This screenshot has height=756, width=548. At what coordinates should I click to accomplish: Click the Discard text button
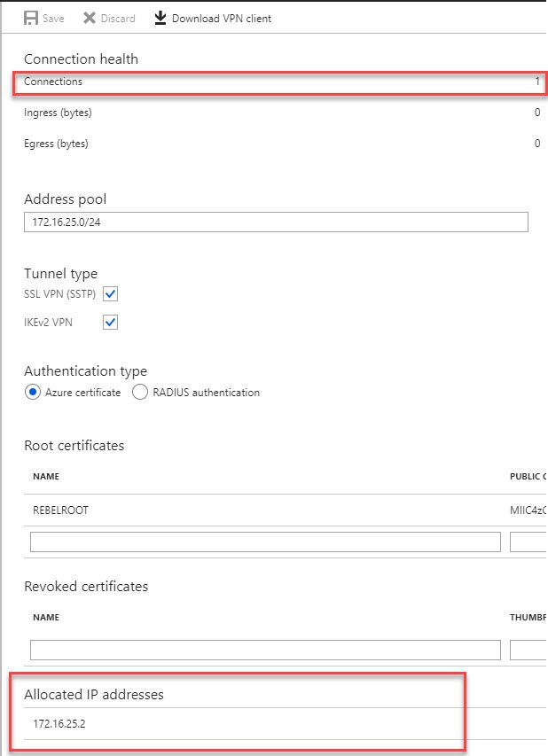(x=118, y=19)
